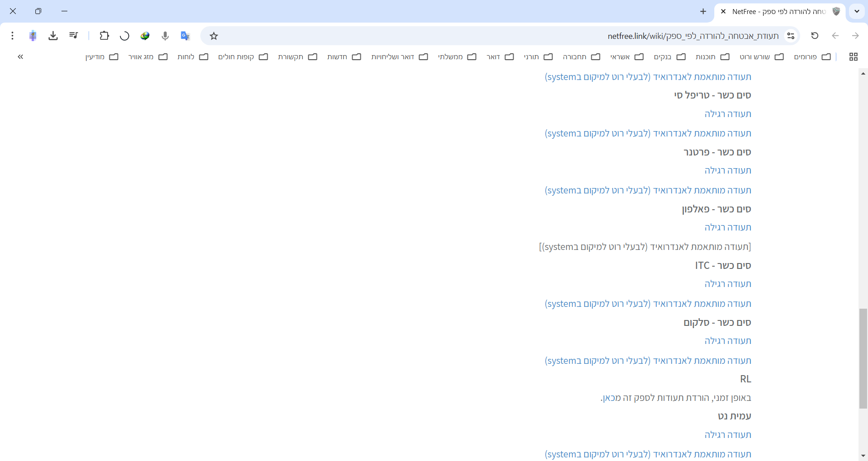Image resolution: width=868 pixels, height=461 pixels.
Task: Open the Chrome three-dot menu
Action: pos(12,36)
